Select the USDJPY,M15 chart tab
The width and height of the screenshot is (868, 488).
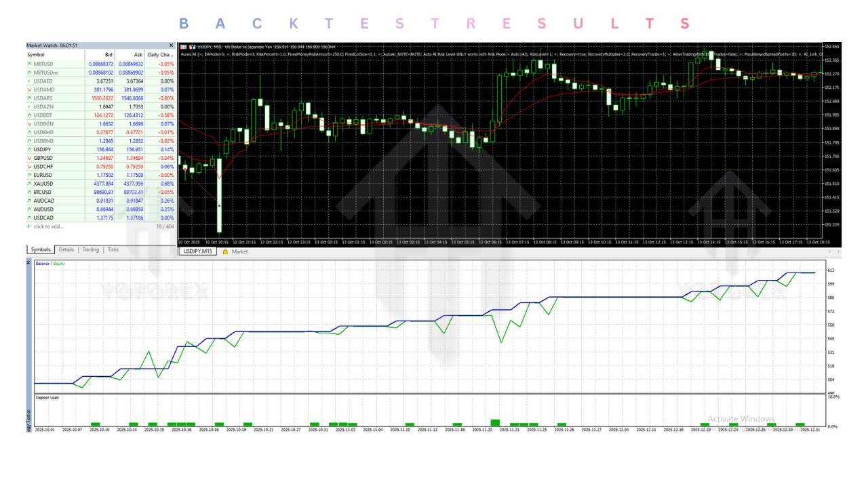click(199, 251)
